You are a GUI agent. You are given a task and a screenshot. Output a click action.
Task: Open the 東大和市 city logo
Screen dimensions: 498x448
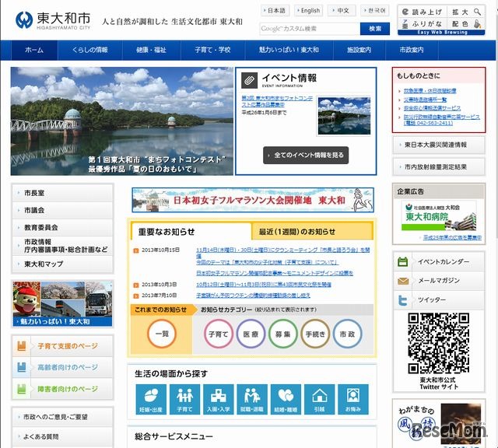[53, 20]
